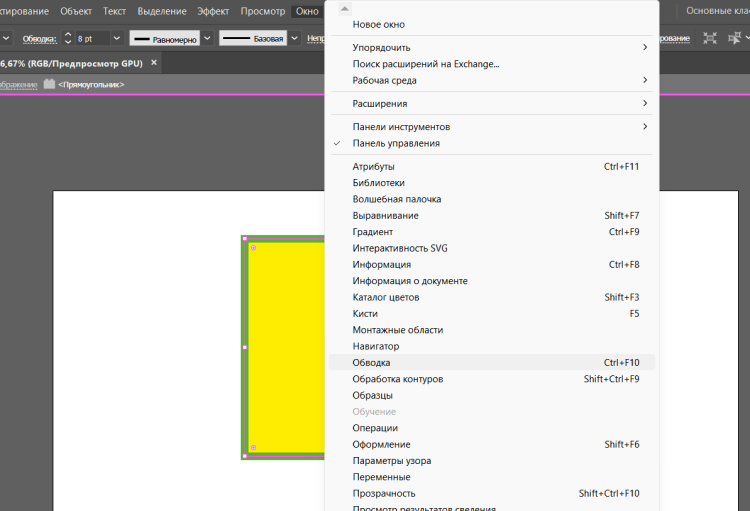Click the scroll-up arrow atop the Окно menu
Viewport: 750px width, 511px height.
344,8
